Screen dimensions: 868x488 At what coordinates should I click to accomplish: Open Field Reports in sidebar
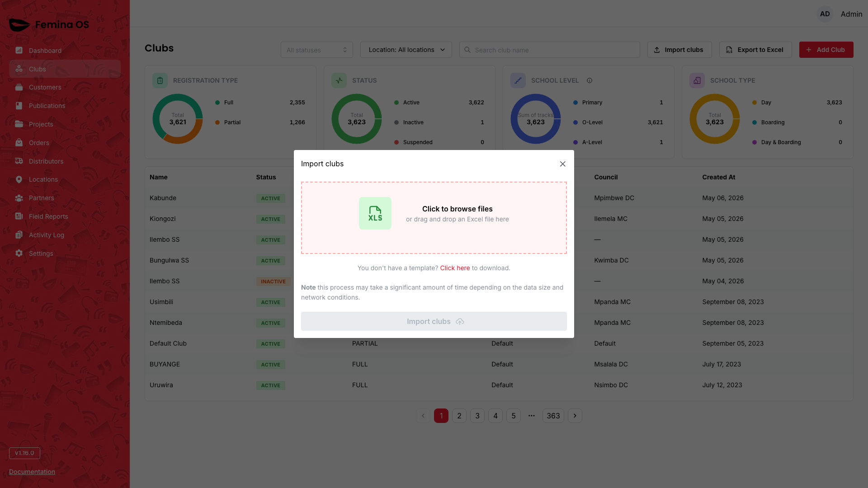[65, 216]
